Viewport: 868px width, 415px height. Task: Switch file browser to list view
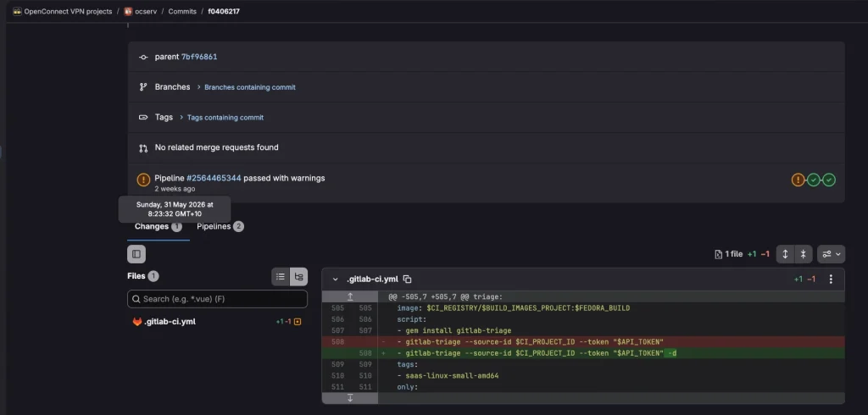(x=281, y=277)
